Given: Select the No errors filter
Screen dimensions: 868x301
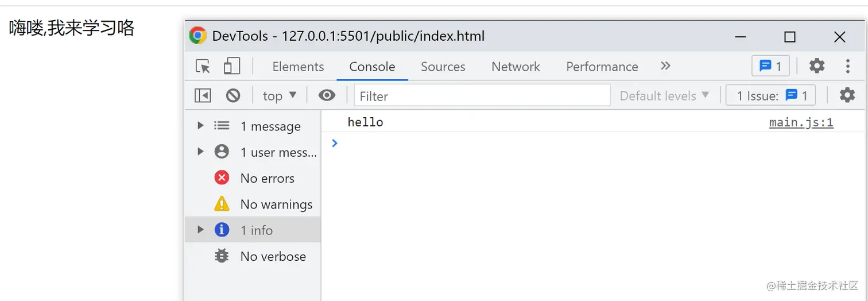Looking at the screenshot, I should 267,178.
